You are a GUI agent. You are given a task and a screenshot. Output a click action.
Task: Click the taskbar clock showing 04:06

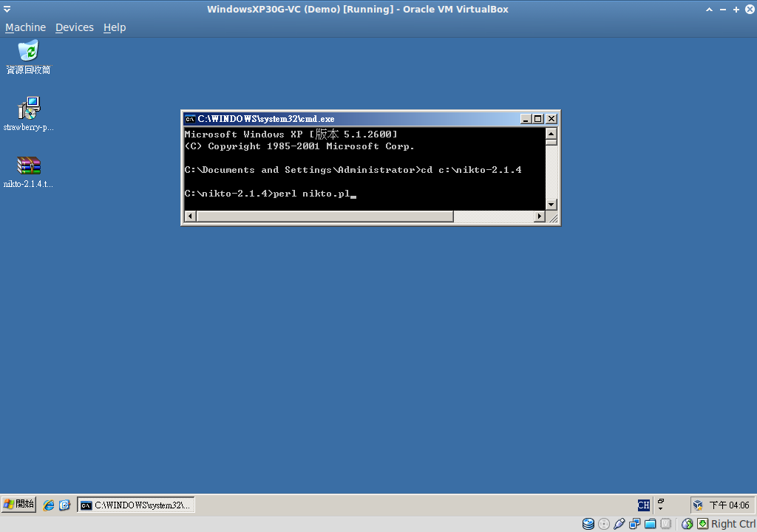(730, 505)
